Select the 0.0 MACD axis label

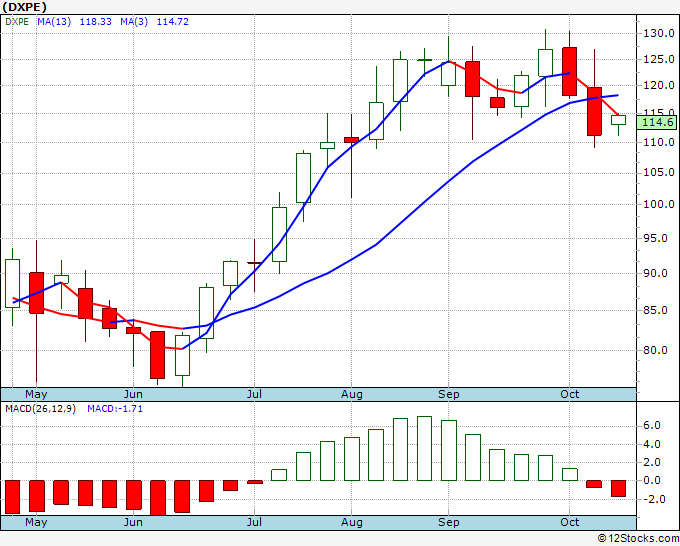pyautogui.click(x=652, y=480)
